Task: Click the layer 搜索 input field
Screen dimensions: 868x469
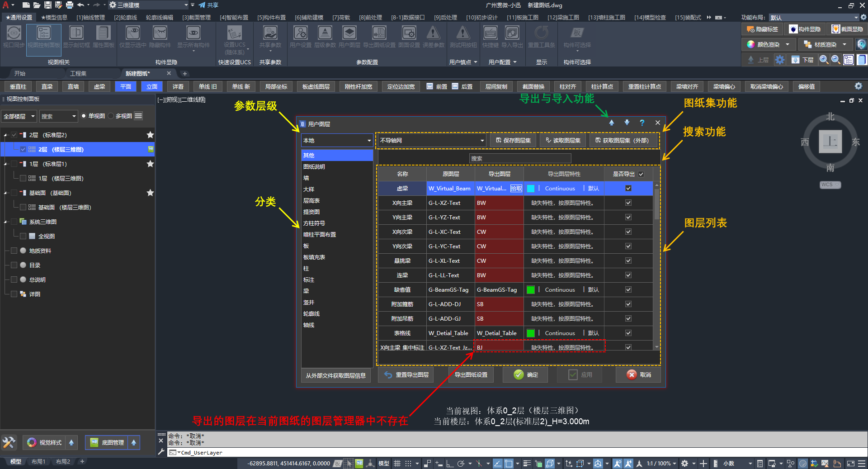Action: tap(520, 158)
